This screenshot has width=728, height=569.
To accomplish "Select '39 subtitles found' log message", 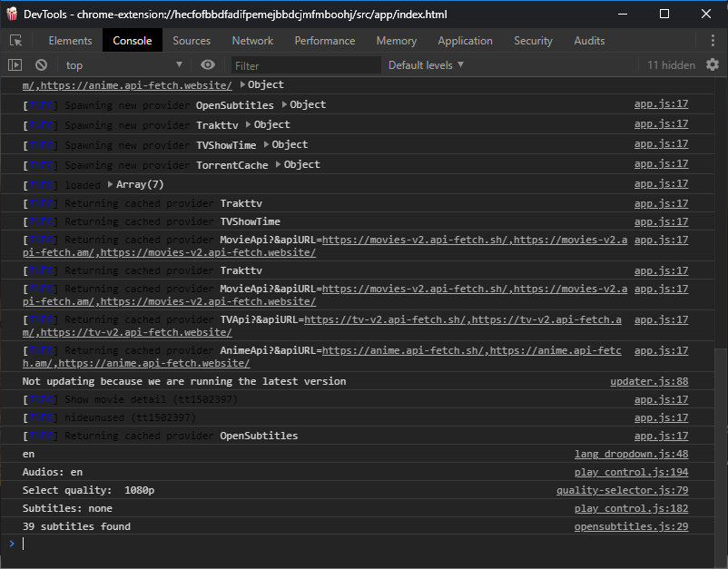I will click(x=76, y=526).
